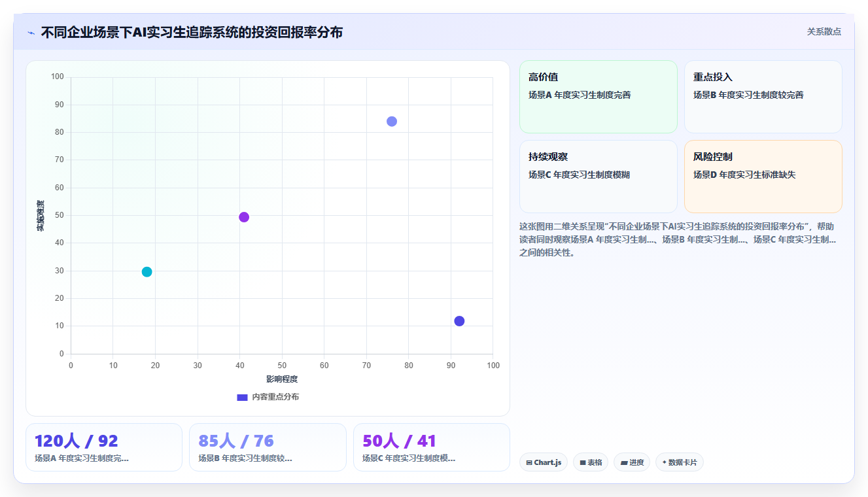This screenshot has width=868, height=497.
Task: Click the Chart.js tag chip
Action: (x=544, y=462)
